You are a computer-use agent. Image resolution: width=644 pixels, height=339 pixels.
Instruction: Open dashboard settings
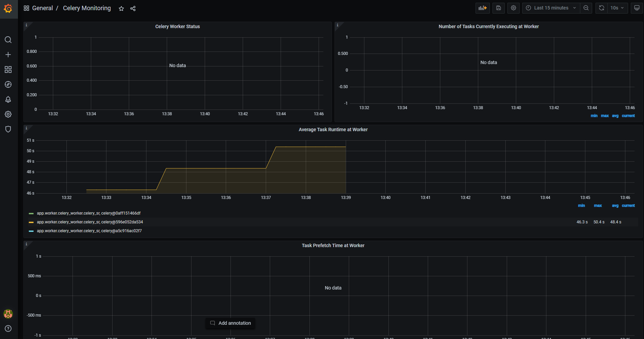[513, 8]
